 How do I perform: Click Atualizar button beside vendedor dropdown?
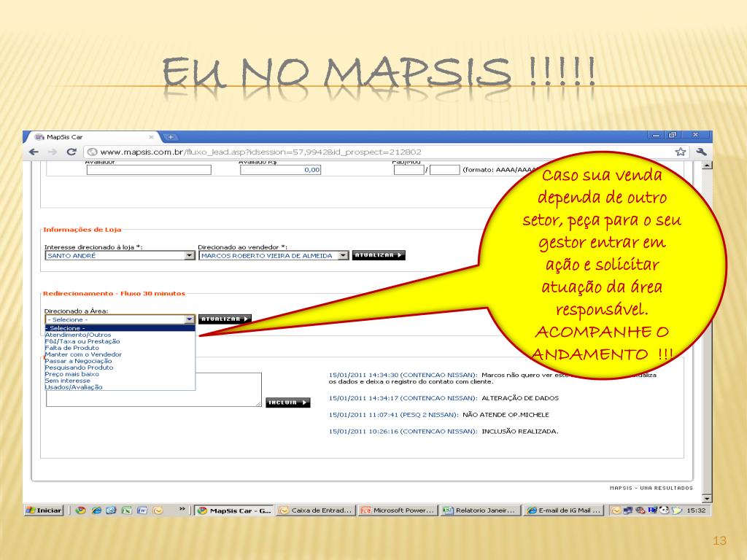coord(379,255)
